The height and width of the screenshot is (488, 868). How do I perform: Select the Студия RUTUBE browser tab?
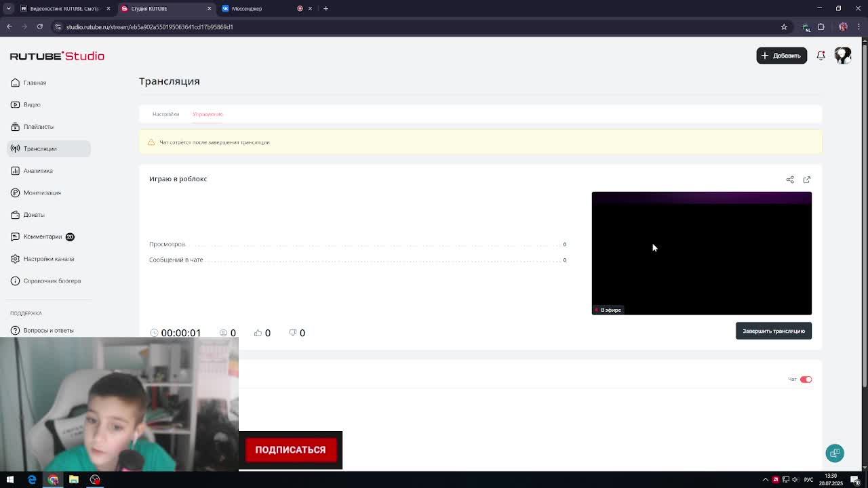click(x=166, y=9)
